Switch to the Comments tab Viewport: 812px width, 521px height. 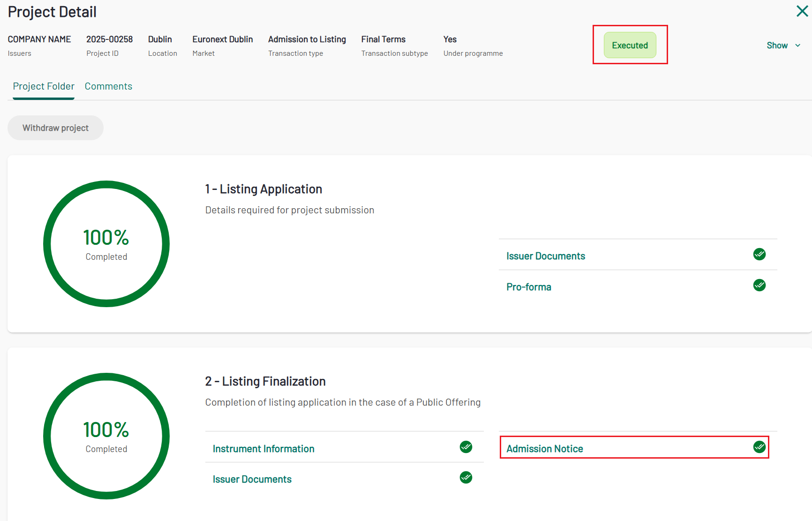click(108, 86)
